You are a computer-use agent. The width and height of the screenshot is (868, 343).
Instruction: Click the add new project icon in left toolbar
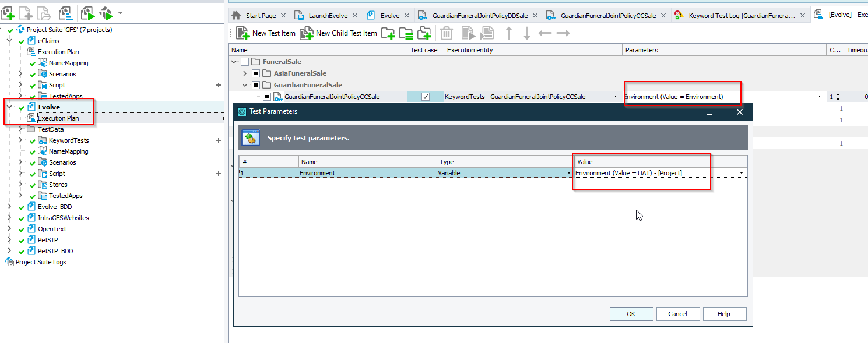click(x=8, y=12)
